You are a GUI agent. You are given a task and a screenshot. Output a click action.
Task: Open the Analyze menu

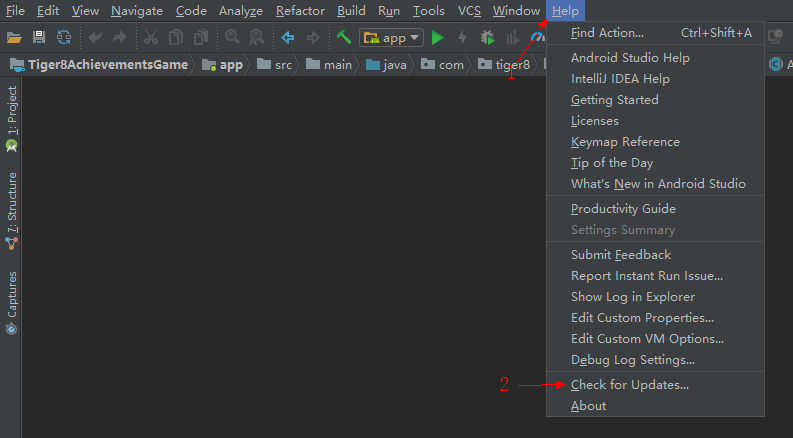(x=241, y=11)
